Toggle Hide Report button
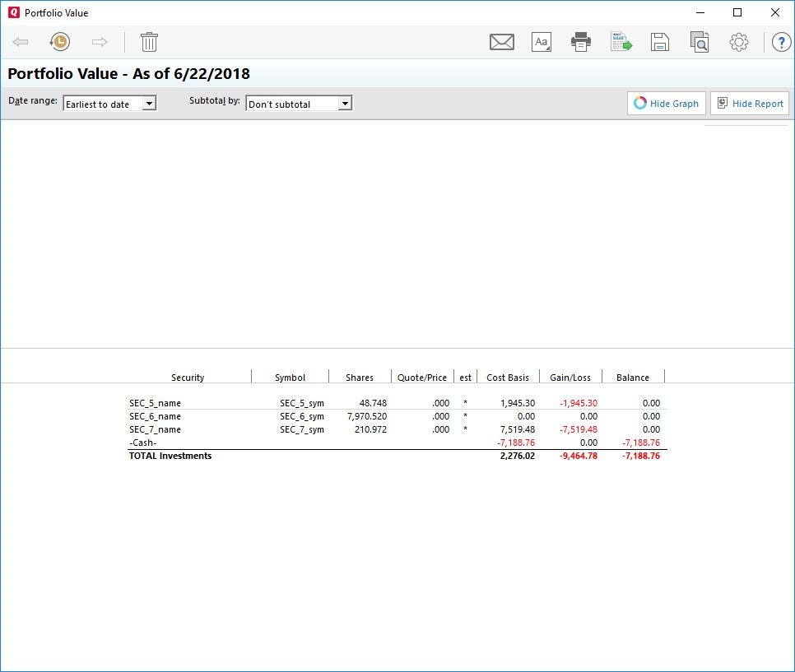Image resolution: width=795 pixels, height=672 pixels. (x=749, y=104)
